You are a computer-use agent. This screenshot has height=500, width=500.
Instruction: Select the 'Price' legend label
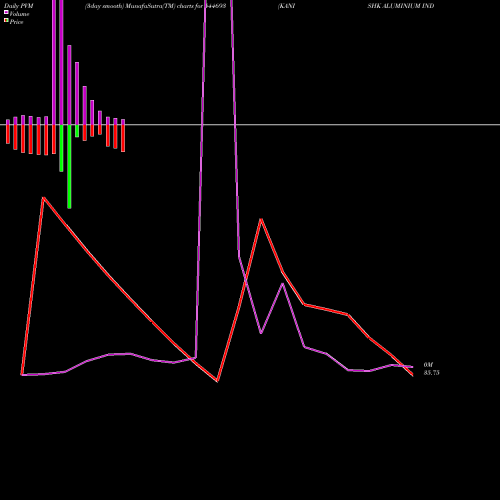(16, 22)
